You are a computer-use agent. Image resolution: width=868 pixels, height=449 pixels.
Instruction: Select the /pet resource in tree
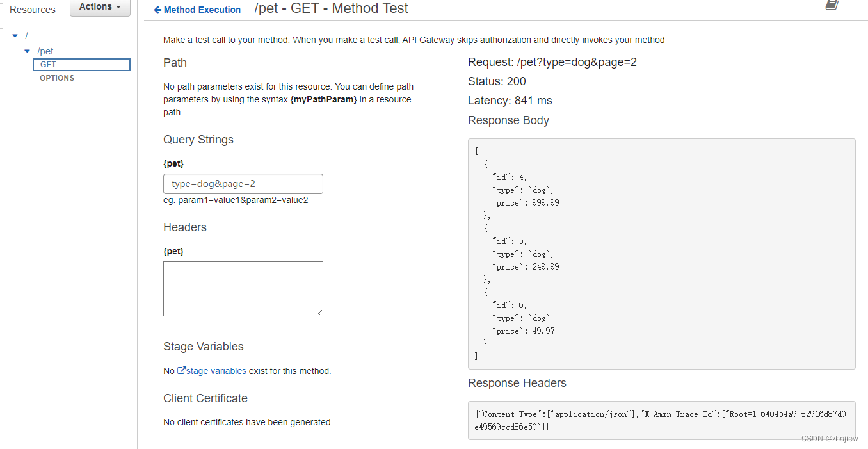coord(45,51)
